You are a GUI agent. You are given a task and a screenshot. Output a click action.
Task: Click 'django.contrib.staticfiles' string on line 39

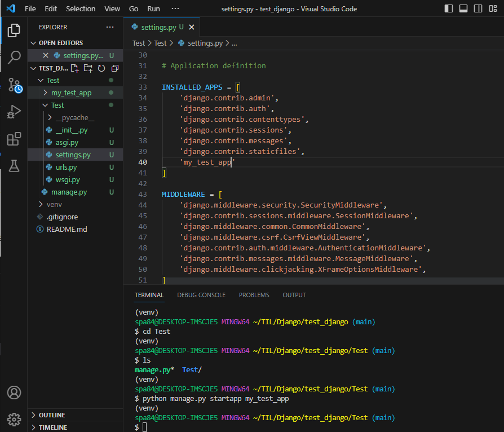pos(240,152)
